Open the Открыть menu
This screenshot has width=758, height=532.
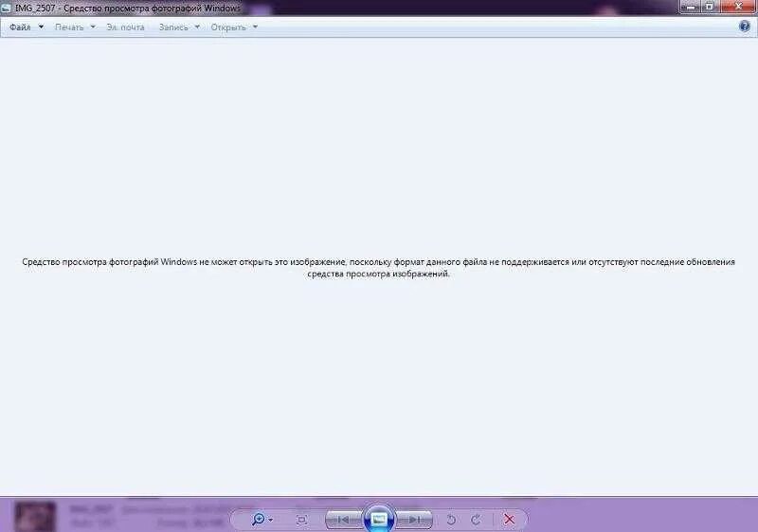pyautogui.click(x=228, y=27)
